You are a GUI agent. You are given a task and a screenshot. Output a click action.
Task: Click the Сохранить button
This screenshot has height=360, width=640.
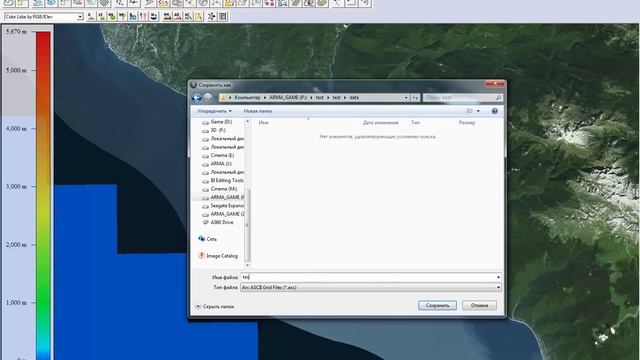point(437,305)
